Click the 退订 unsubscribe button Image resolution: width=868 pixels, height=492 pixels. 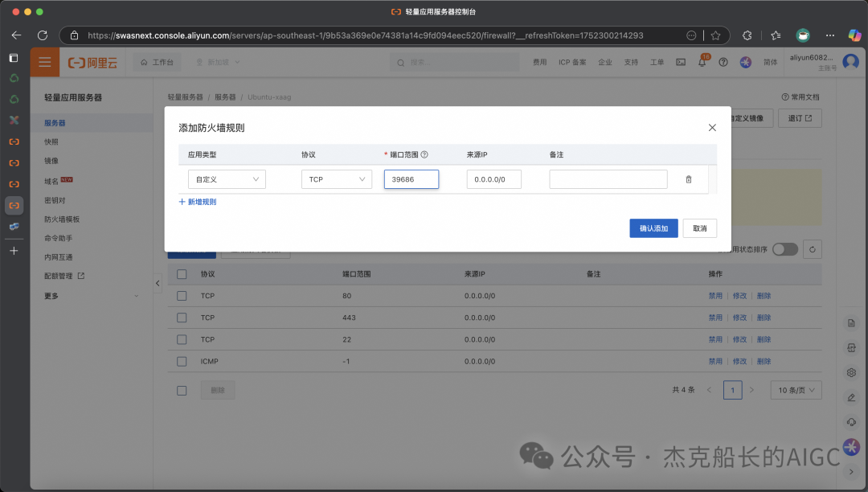tap(800, 118)
